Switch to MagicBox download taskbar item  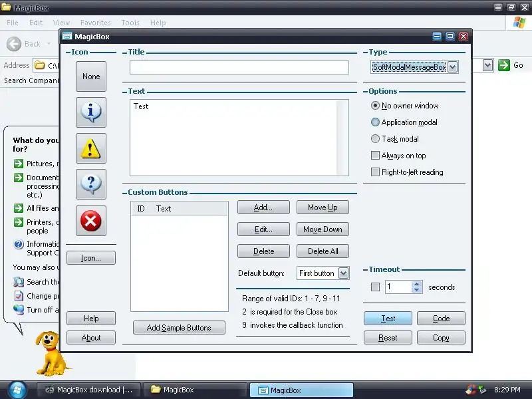(88, 390)
